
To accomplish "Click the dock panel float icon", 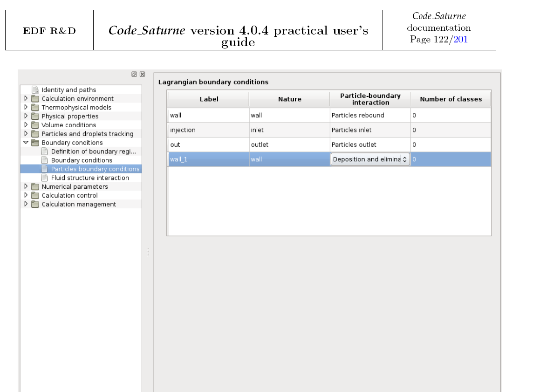I will coord(134,74).
